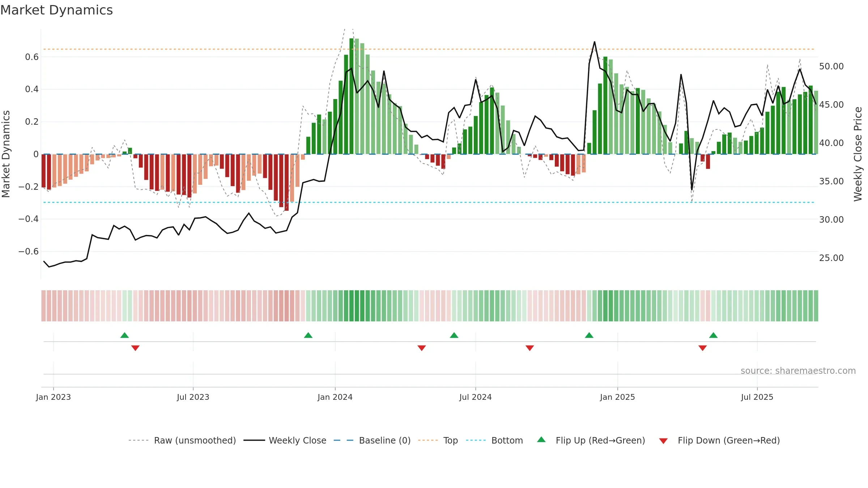Click the Raw (unsmoothed) legend entry
The image size is (868, 488).
tap(182, 440)
